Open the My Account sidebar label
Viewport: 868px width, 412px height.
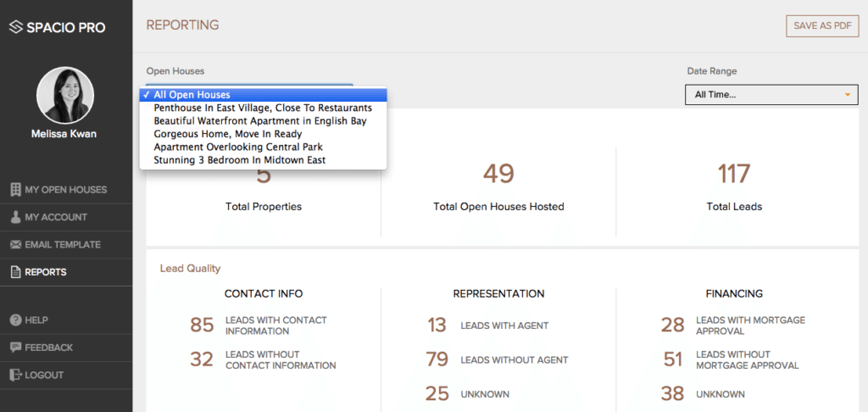pyautogui.click(x=56, y=217)
